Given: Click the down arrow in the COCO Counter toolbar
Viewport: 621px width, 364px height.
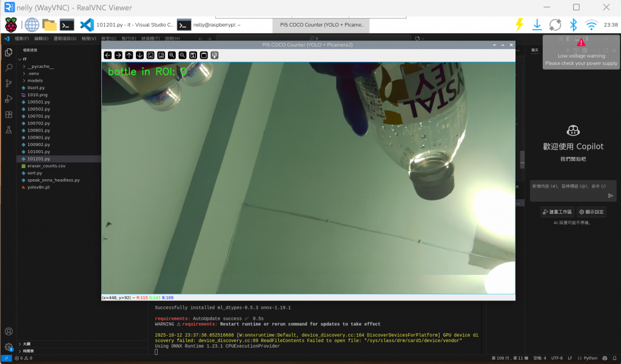Looking at the screenshot, I should pyautogui.click(x=140, y=55).
